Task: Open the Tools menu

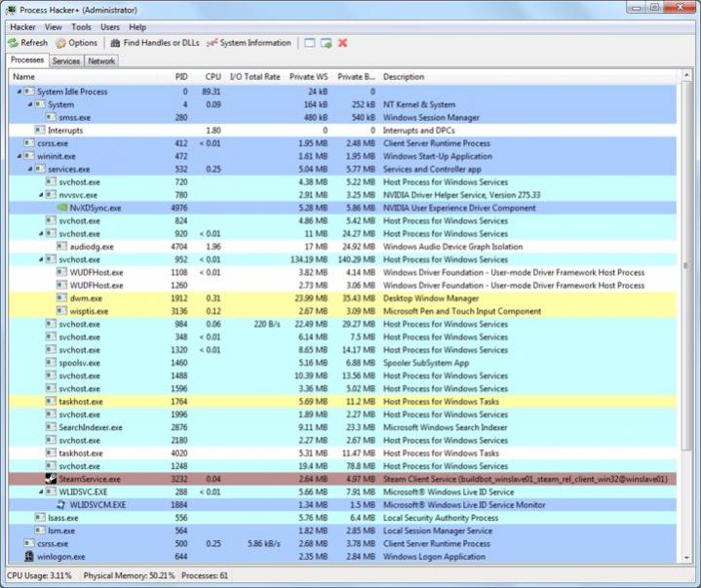Action: (81, 27)
